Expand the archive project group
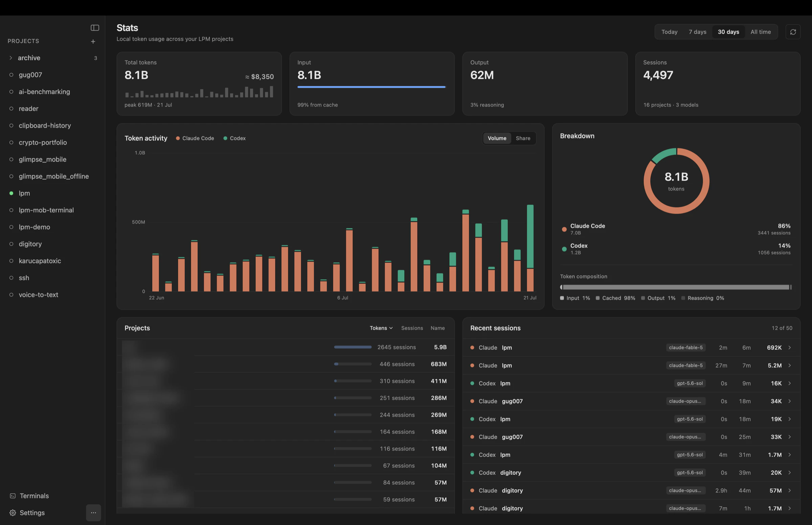 [x=11, y=58]
